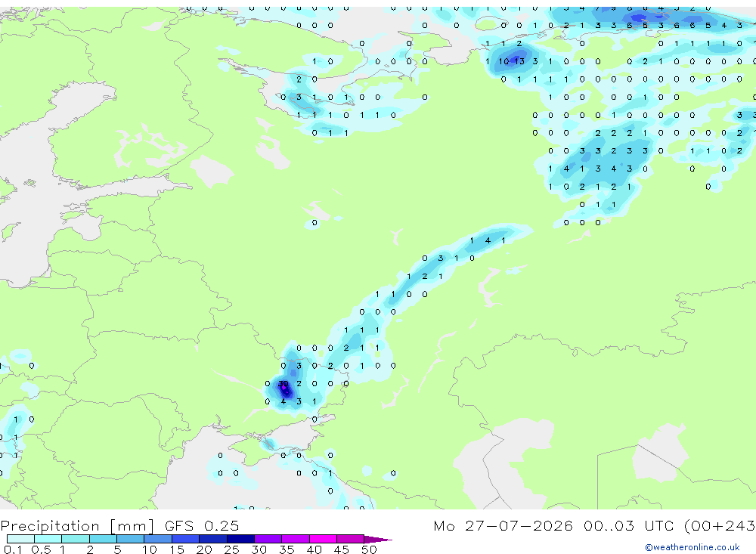
Task: Click the 10–15 mm blue legend swatch
Action: pos(158,539)
